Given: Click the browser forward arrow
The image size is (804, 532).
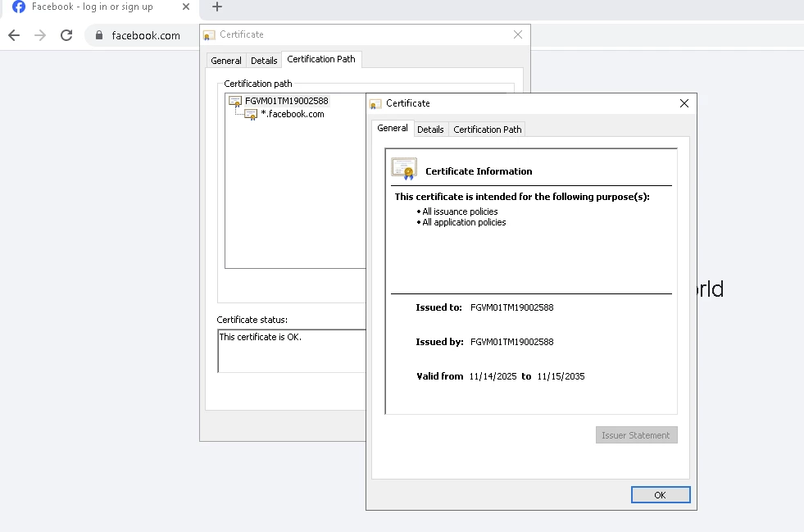Looking at the screenshot, I should pyautogui.click(x=40, y=35).
